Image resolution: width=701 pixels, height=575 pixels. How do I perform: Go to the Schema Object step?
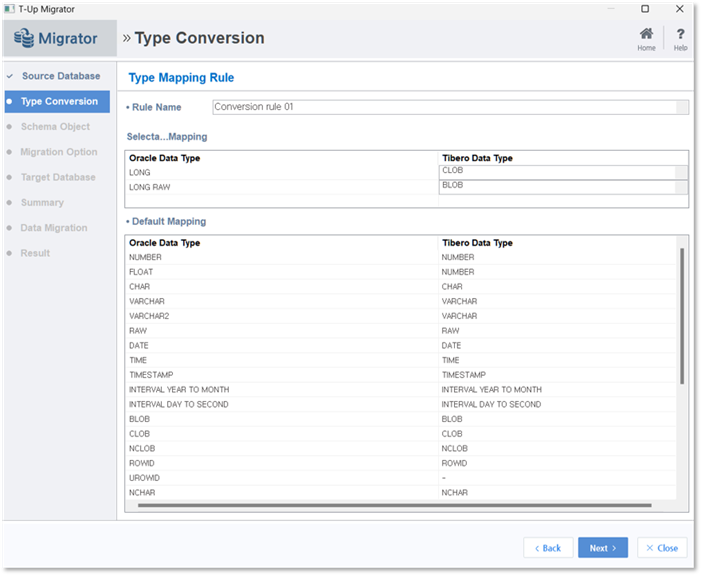pos(55,127)
